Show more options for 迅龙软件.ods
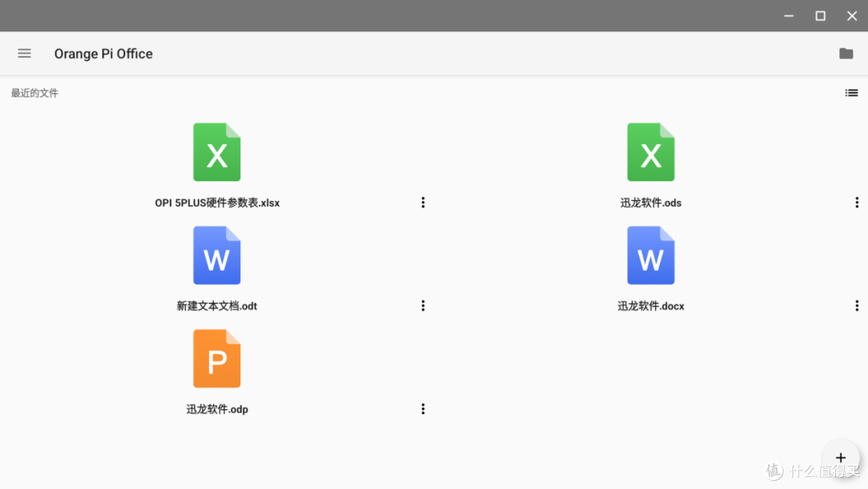 [x=857, y=203]
